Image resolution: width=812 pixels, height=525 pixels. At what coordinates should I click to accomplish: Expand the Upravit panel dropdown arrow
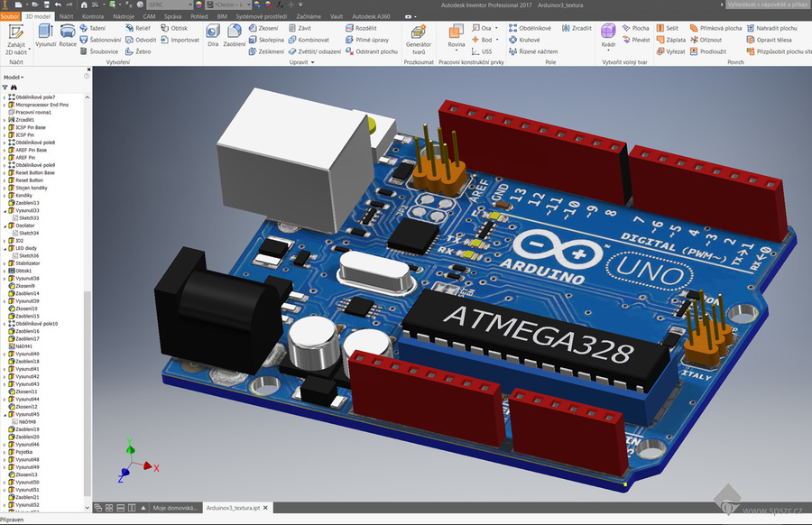coord(312,62)
